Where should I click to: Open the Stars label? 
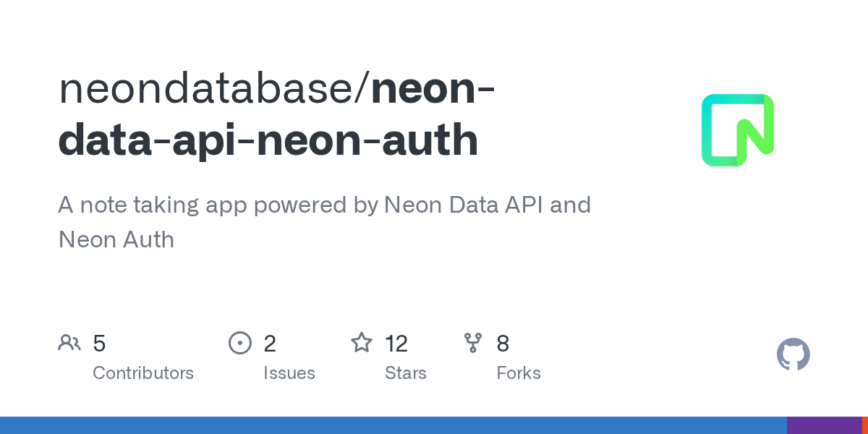coord(406,373)
